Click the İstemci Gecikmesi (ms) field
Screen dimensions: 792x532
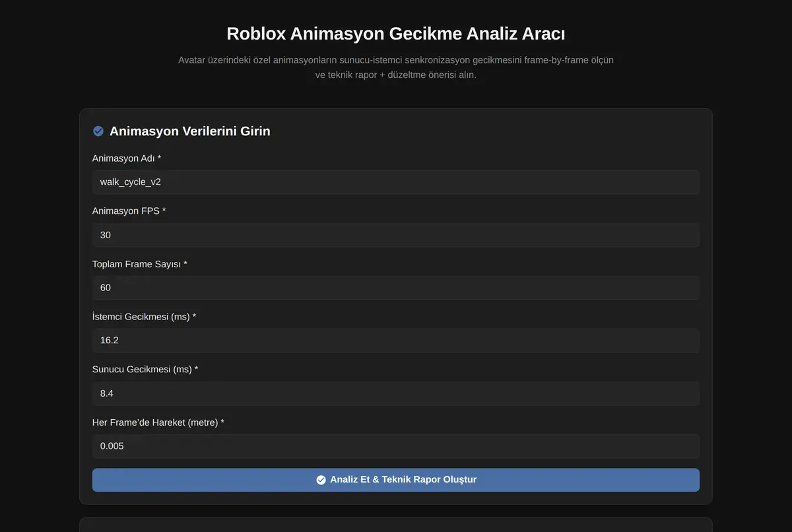pyautogui.click(x=396, y=341)
